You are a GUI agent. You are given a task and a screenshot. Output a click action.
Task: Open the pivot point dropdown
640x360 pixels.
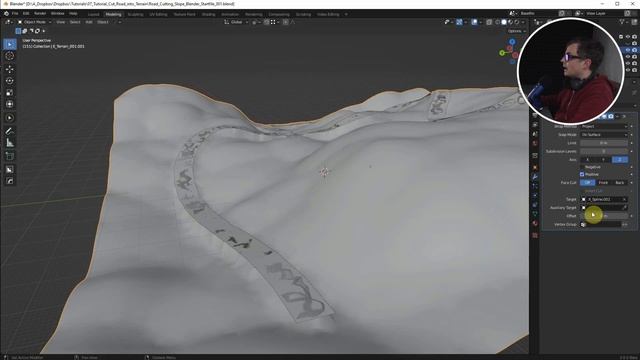(x=255, y=22)
